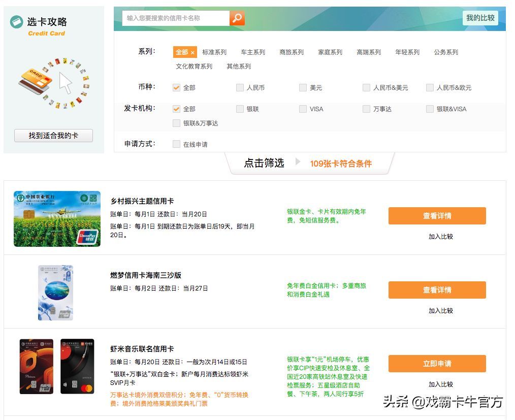
Task: Check the 银联&万事达 issuer option
Action: (x=176, y=123)
